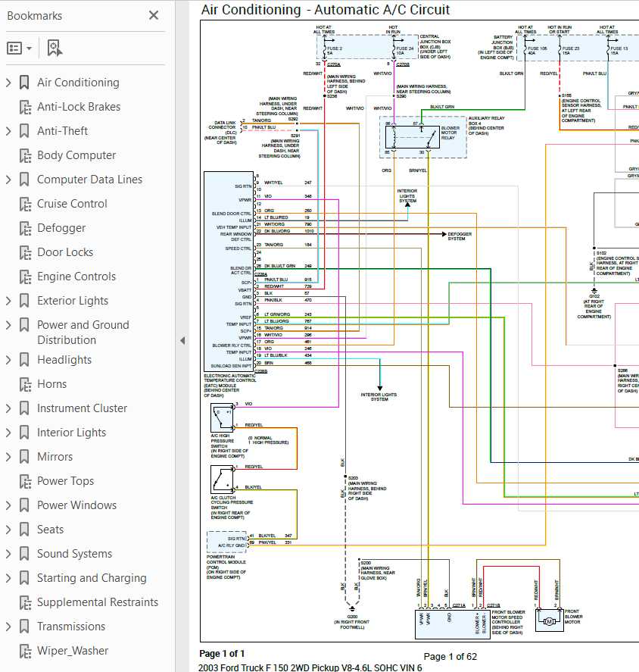Click the Power Windows bookmark icon
The height and width of the screenshot is (672, 639).
tap(24, 505)
